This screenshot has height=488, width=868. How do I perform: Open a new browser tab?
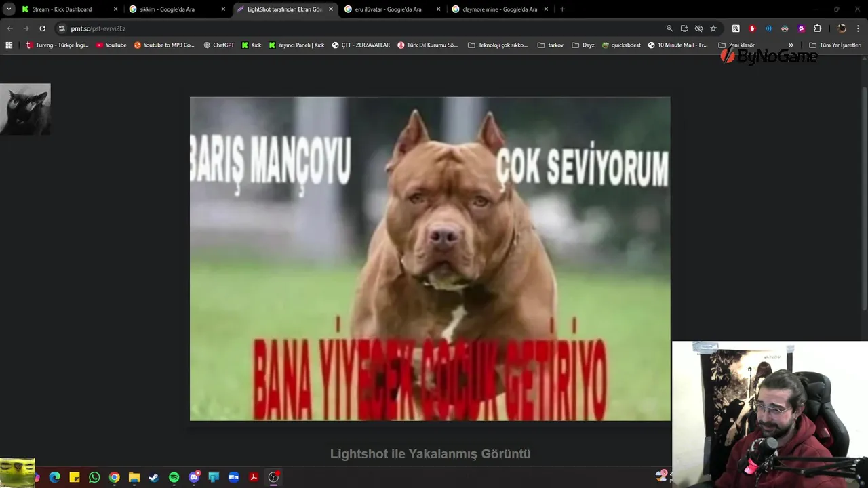point(562,9)
